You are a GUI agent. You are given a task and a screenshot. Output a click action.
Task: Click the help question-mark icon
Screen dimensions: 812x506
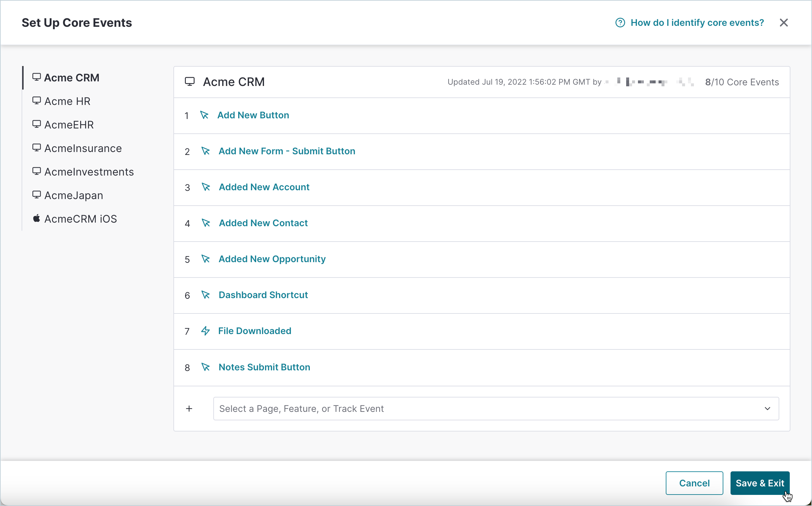620,23
